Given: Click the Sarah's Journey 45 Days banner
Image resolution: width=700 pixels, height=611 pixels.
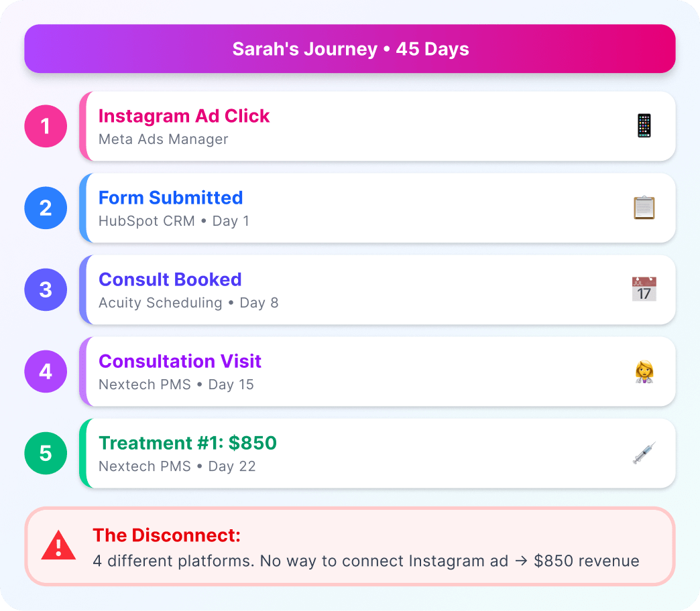Looking at the screenshot, I should [350, 49].
